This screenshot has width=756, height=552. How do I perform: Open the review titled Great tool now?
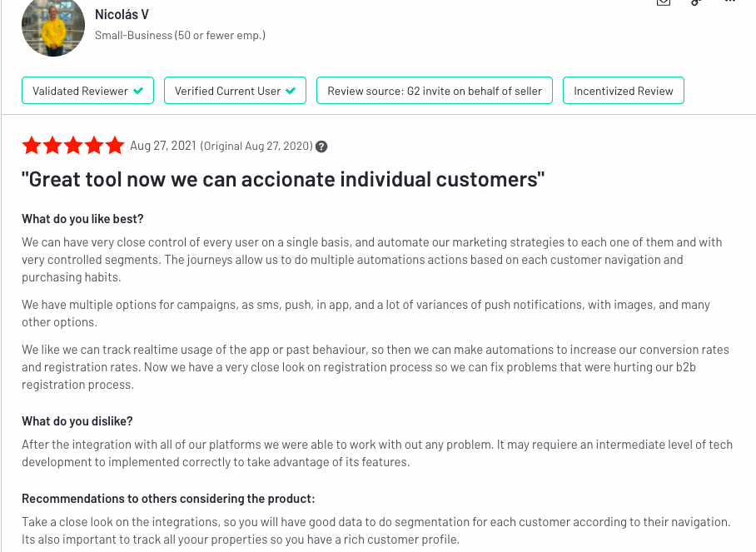283,179
